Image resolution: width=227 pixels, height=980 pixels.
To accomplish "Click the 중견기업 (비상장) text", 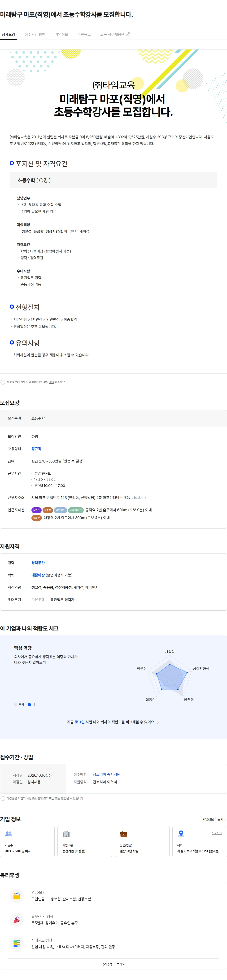I will click(74, 851).
